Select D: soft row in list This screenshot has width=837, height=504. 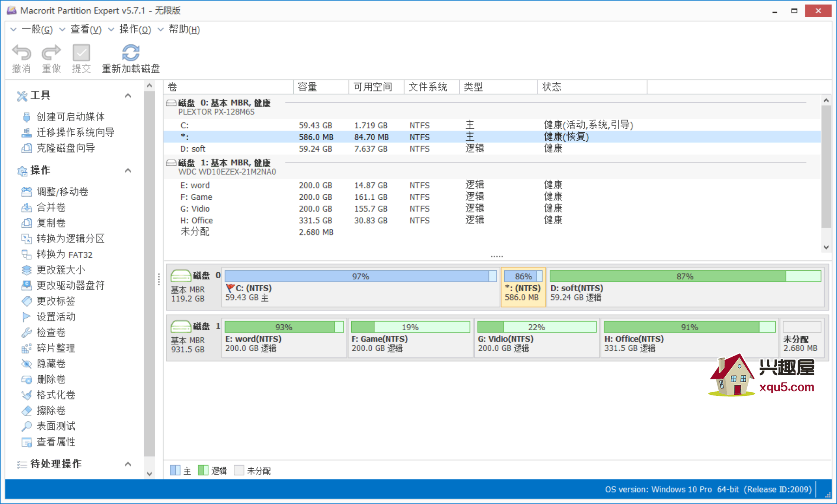coord(492,149)
